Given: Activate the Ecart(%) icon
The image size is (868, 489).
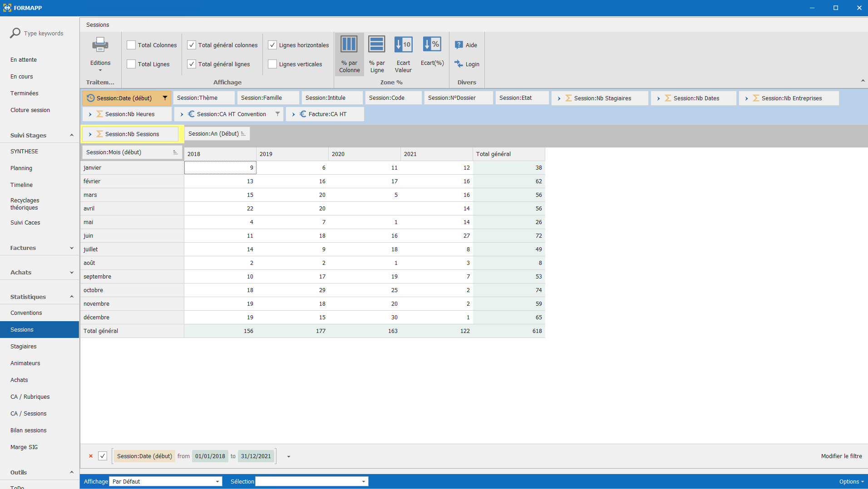Looking at the screenshot, I should [x=432, y=44].
